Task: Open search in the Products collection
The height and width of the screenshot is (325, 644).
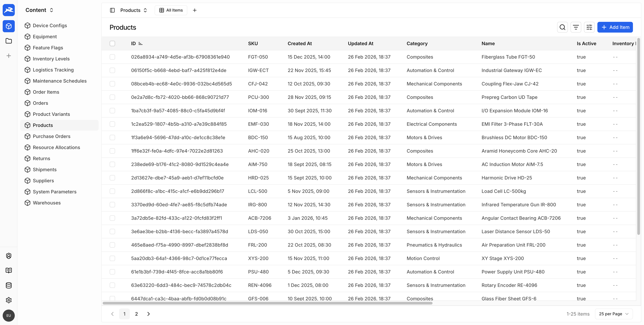Action: coord(562,27)
